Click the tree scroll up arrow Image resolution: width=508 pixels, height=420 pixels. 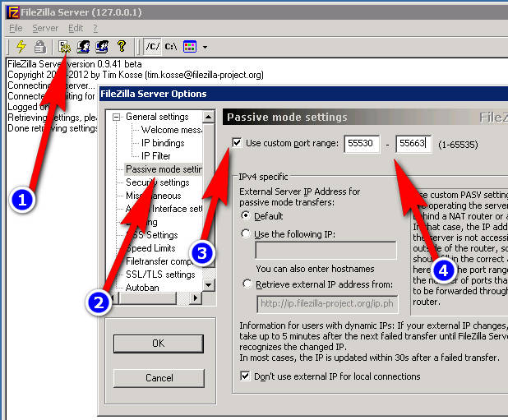(x=209, y=117)
